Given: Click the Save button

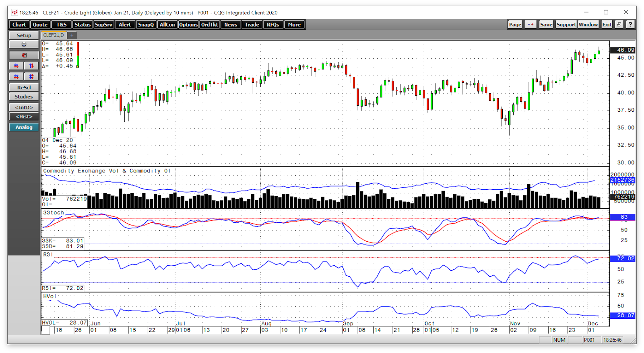Looking at the screenshot, I should [546, 25].
